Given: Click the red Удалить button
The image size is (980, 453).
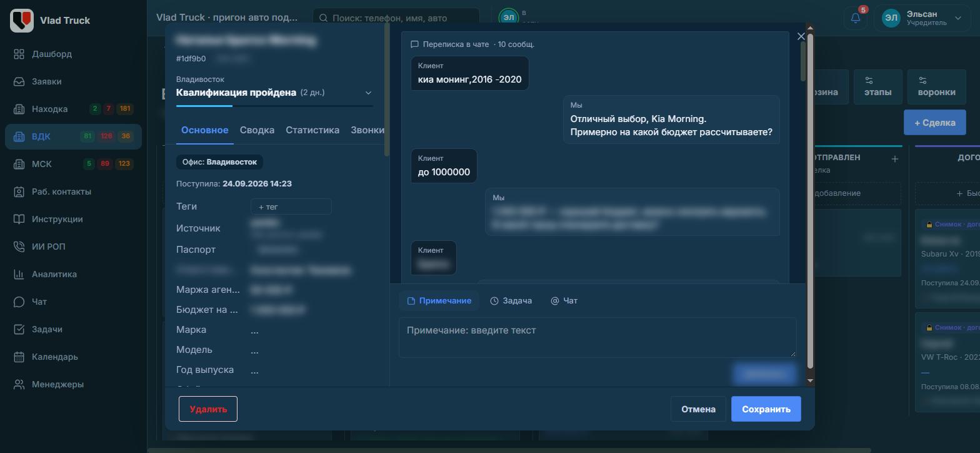Looking at the screenshot, I should (208, 409).
